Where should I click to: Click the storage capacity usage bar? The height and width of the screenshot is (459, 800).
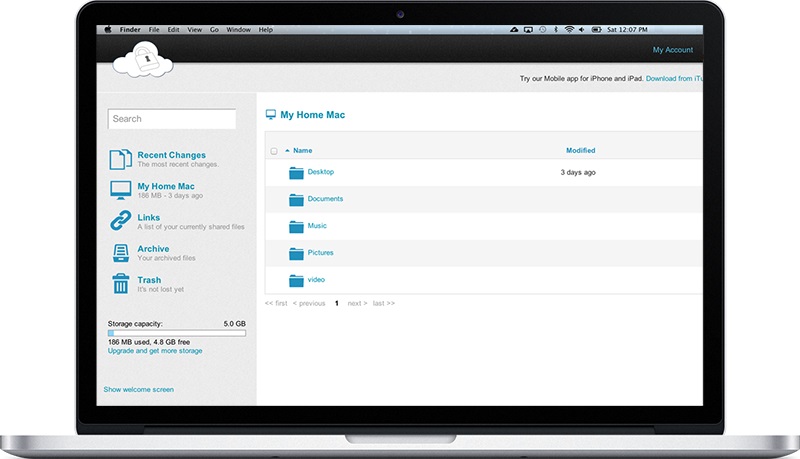click(x=176, y=333)
